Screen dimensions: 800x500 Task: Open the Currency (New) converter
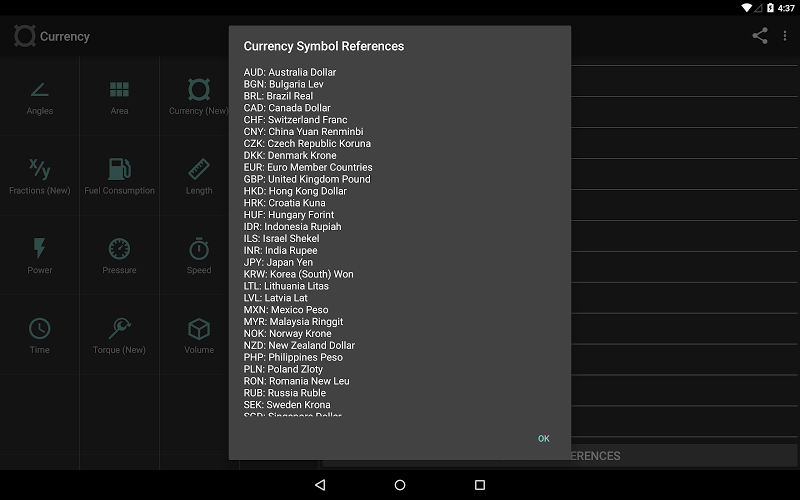(x=198, y=96)
